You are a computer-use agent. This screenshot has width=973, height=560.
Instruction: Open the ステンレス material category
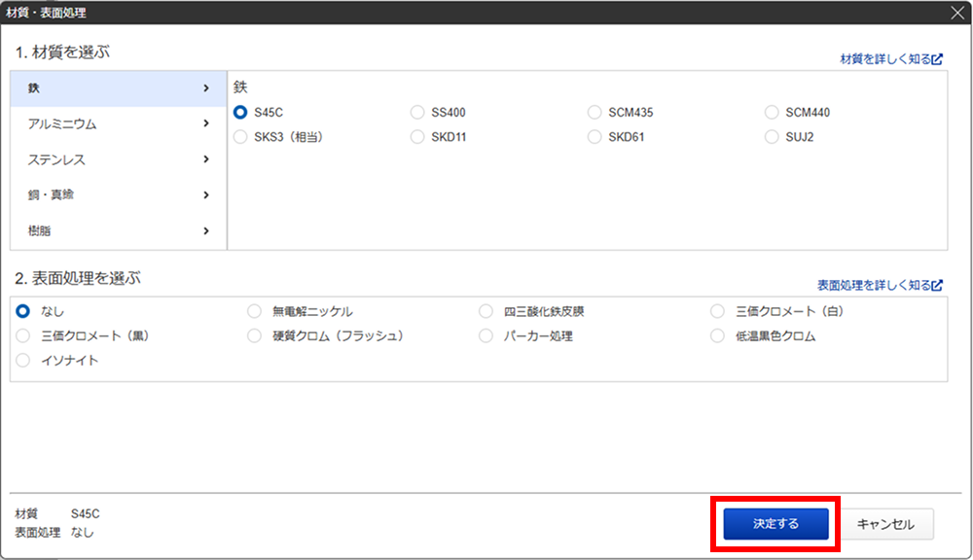[119, 160]
